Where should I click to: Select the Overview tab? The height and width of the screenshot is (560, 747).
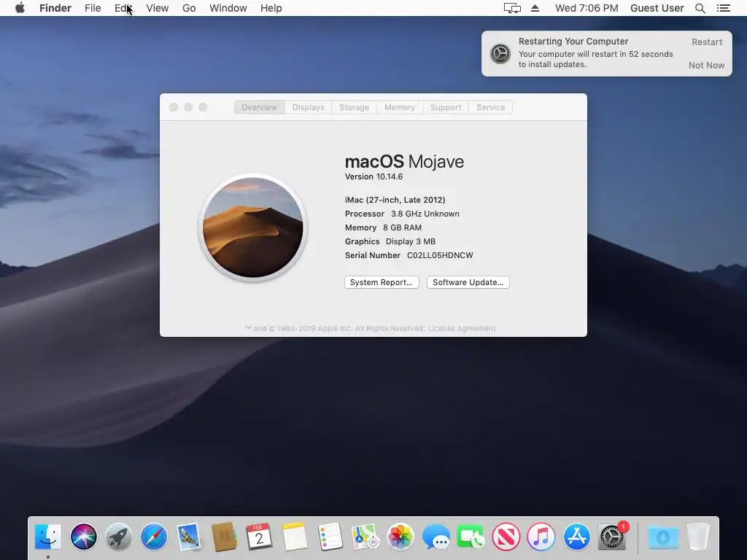pos(259,107)
